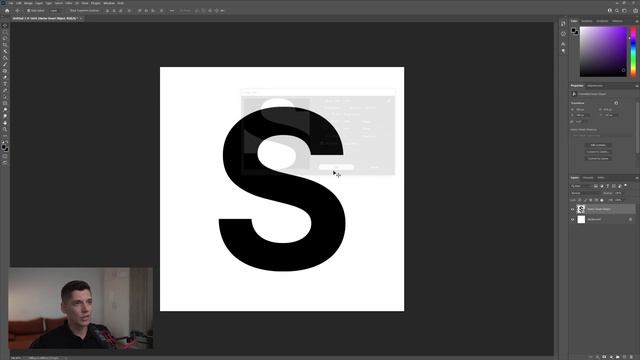Open the Image menu
Image resolution: width=640 pixels, height=360 pixels.
tap(28, 3)
